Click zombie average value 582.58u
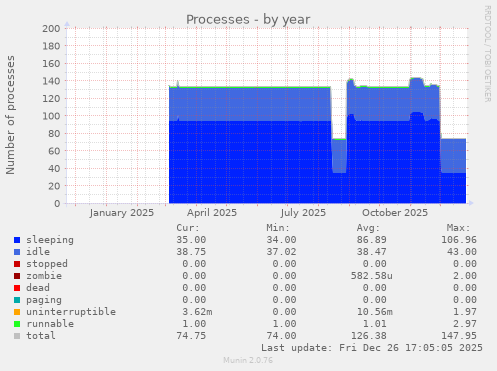497x371 pixels. click(x=371, y=276)
